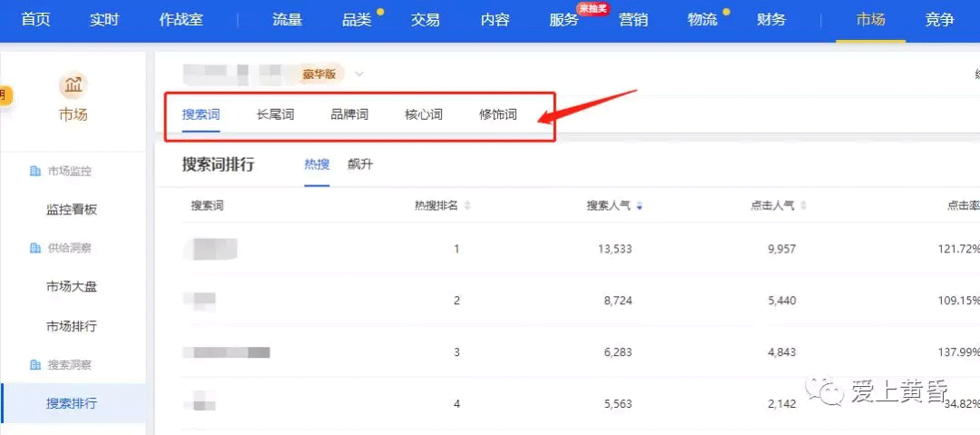The image size is (980, 435).
Task: Select the 核心词 tab
Action: click(424, 114)
